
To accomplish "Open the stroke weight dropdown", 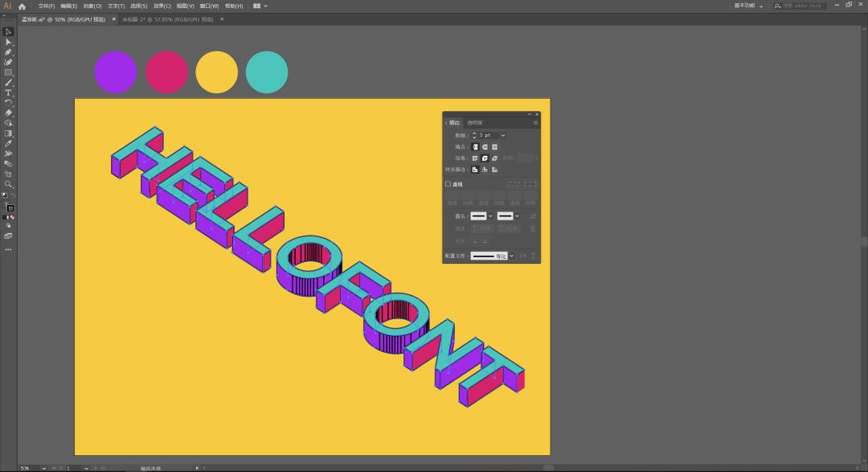I will (x=503, y=135).
